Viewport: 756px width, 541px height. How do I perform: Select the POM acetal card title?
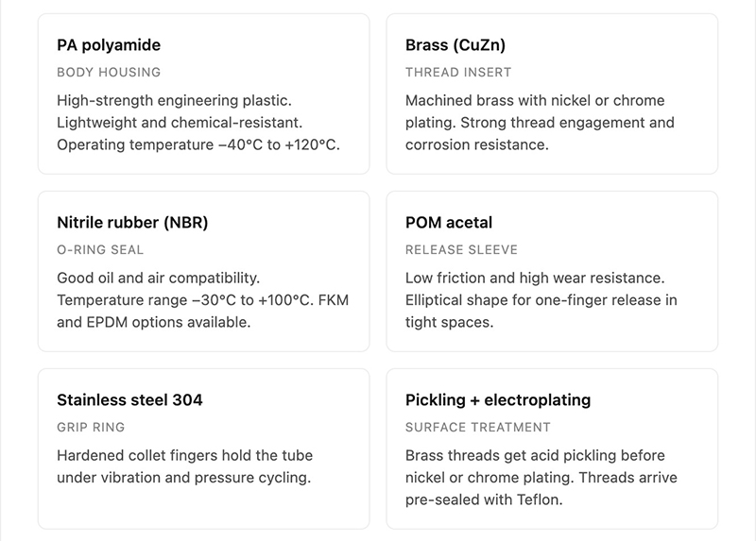coord(448,223)
